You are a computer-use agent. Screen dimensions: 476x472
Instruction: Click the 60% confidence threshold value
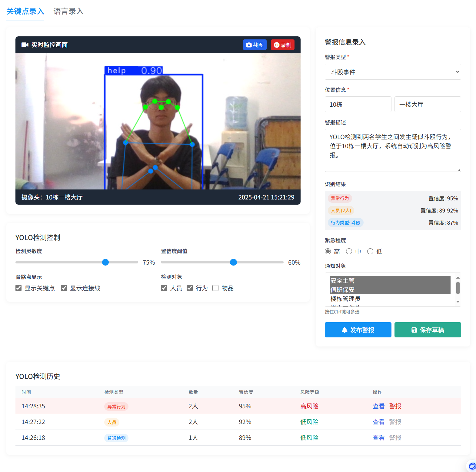pos(294,263)
